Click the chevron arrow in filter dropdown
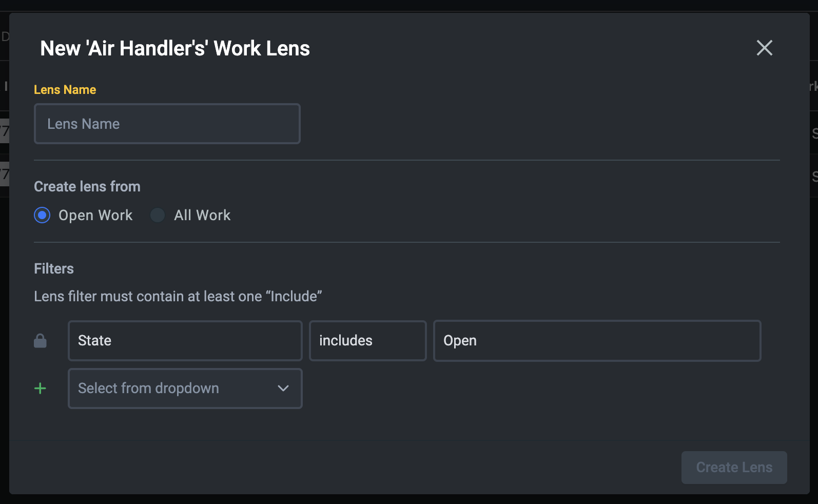Screen dimensions: 818x504 [x=283, y=389]
